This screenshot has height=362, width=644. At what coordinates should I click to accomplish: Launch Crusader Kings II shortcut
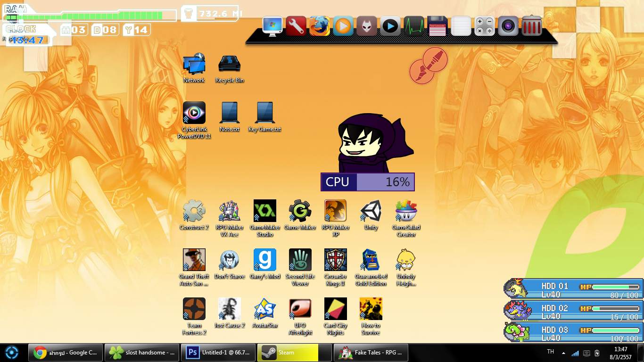[336, 267]
